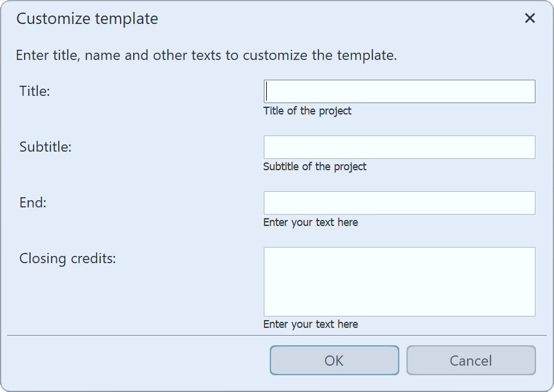This screenshot has height=392, width=554.
Task: Activate the OK button to confirm
Action: click(334, 360)
